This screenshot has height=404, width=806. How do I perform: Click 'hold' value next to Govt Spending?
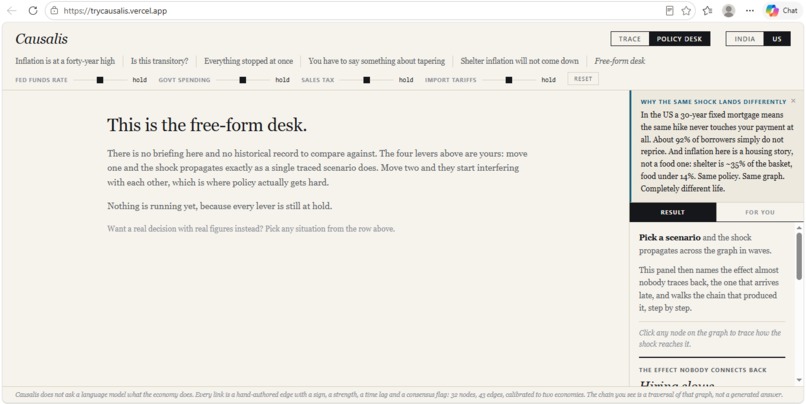(x=282, y=80)
